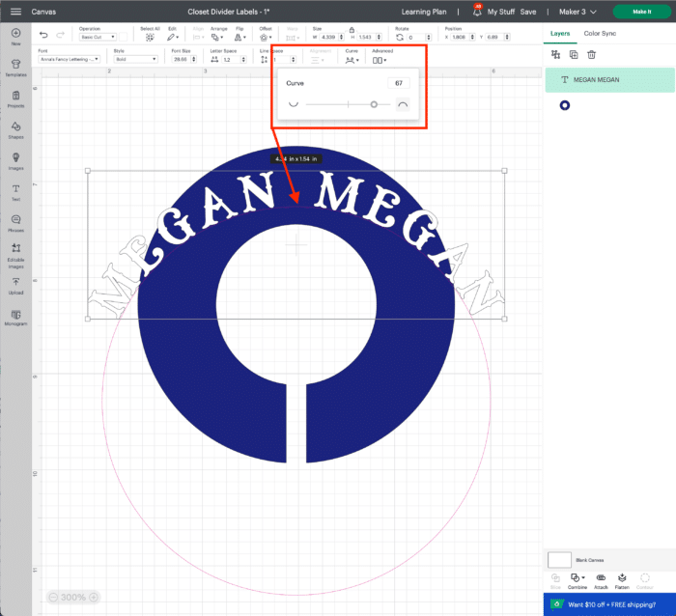Click the Duplicate layer icon
This screenshot has width=676, height=616.
pyautogui.click(x=574, y=55)
